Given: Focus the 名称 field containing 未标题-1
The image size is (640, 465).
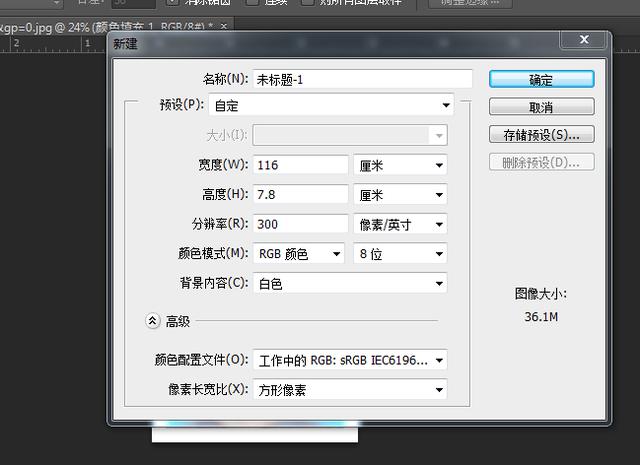Looking at the screenshot, I should pos(362,79).
